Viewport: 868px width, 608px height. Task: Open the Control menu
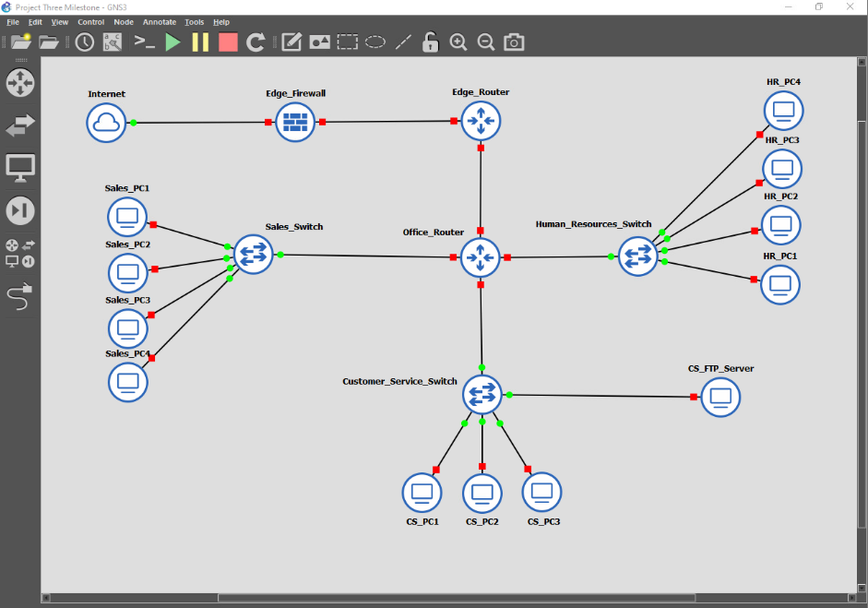pyautogui.click(x=91, y=22)
